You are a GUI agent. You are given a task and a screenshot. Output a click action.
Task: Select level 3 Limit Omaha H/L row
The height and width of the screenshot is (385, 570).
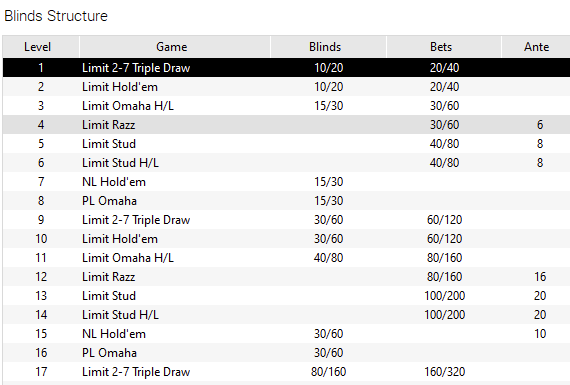click(286, 105)
